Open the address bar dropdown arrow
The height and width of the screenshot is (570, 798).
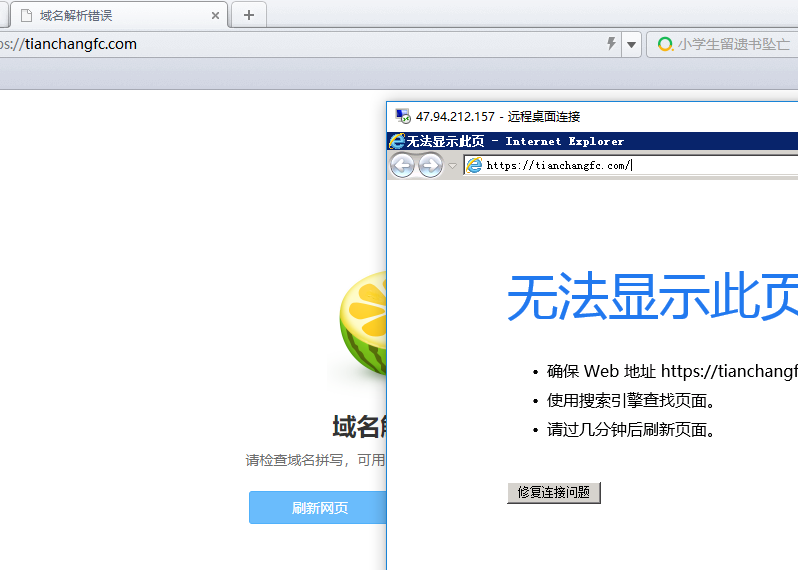point(631,44)
